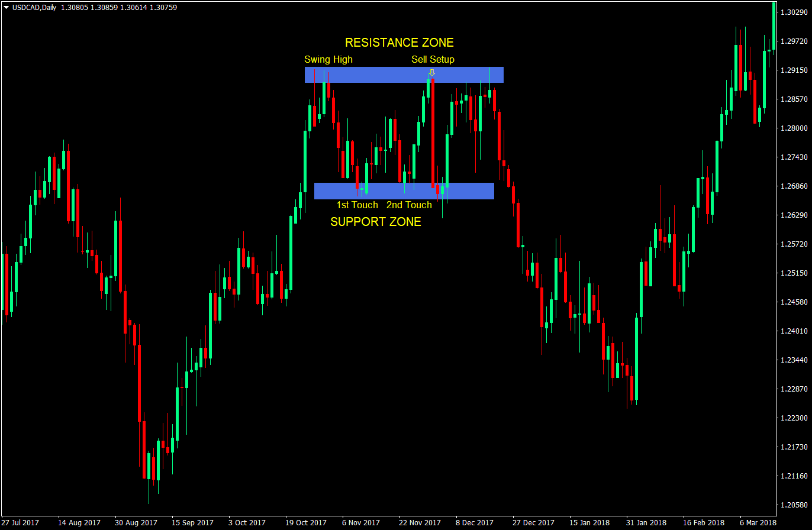Select the USDCAD,Daily symbol label
Screen dimensions: 812x530
36,8
